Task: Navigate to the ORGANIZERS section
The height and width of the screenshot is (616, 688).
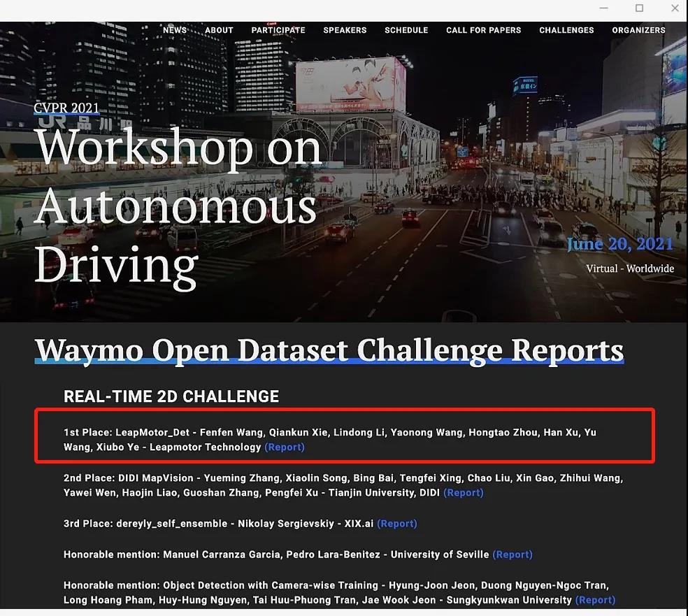Action: point(638,30)
